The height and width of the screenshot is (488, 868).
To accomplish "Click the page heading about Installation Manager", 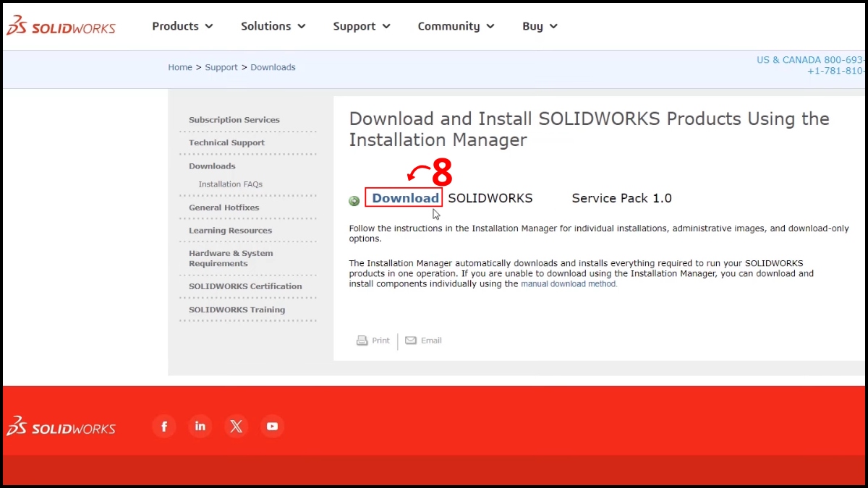I will click(x=590, y=129).
